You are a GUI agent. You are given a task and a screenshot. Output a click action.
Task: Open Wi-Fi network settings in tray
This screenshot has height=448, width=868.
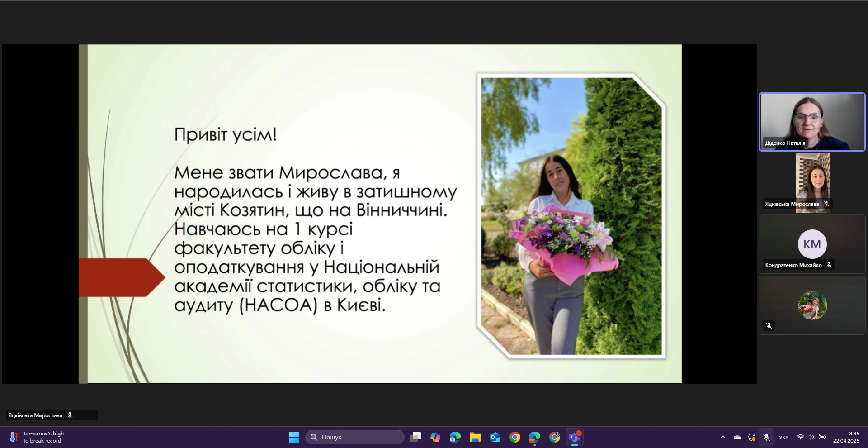point(800,437)
